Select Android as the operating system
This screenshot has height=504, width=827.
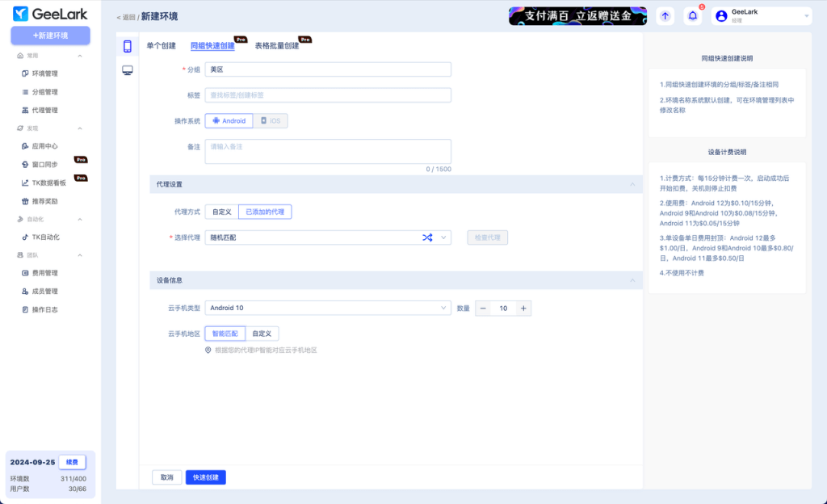coord(229,121)
